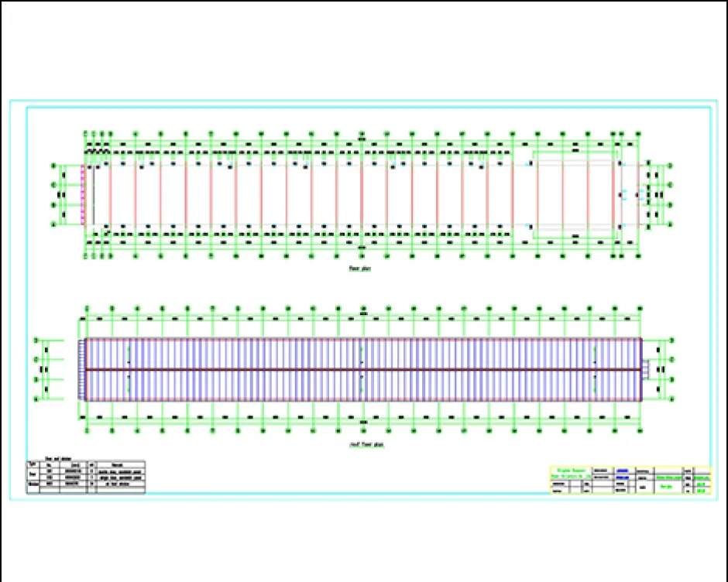Click the overall dimension text above floor plan
Viewport: 728px width, 582px height.
362,138
